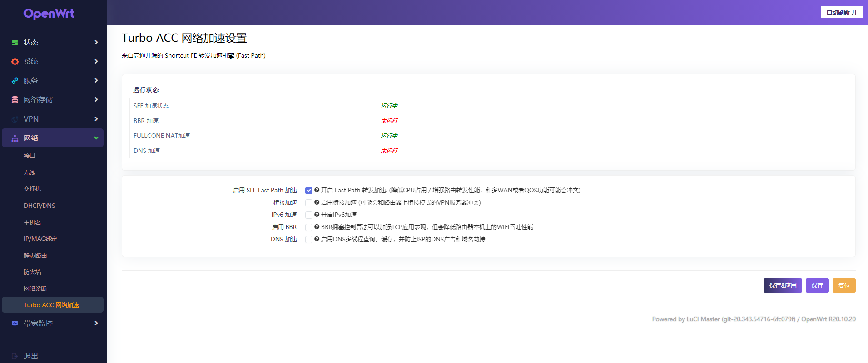Image resolution: width=868 pixels, height=363 pixels.
Task: Click the green 状态 status icon
Action: (15, 42)
